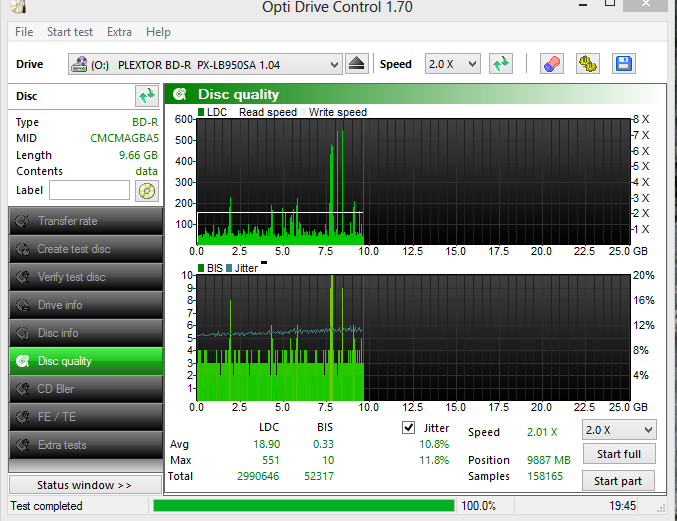Click the Read speed legend label
This screenshot has width=677, height=521.
[x=268, y=112]
